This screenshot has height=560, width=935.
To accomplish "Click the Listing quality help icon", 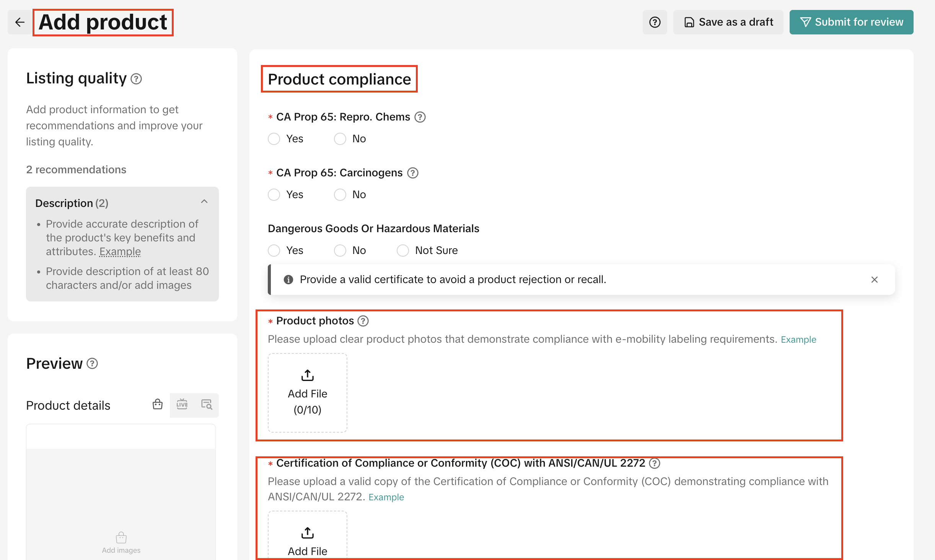I will coord(136,79).
